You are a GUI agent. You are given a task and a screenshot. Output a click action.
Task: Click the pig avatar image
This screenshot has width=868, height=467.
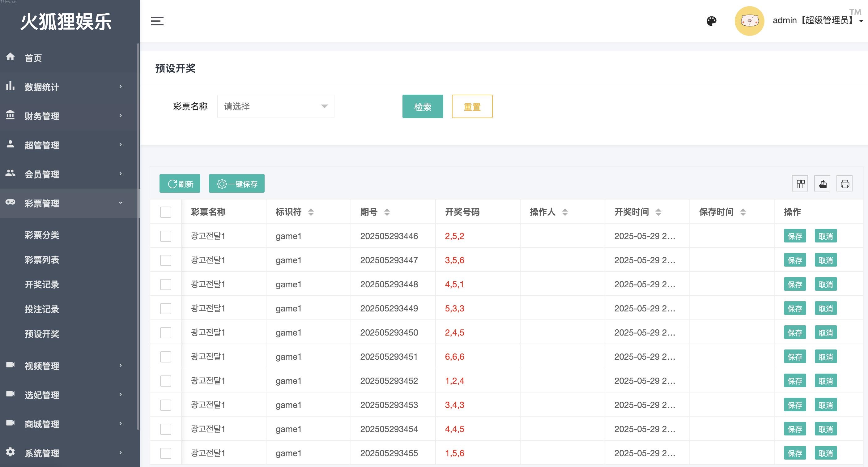749,21
